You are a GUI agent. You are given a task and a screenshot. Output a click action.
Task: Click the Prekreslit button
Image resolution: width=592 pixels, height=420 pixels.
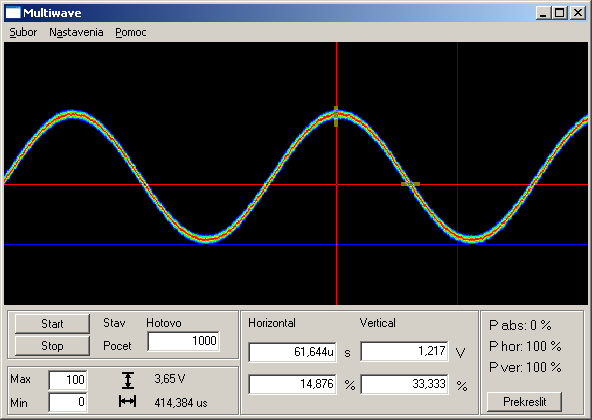(x=524, y=401)
